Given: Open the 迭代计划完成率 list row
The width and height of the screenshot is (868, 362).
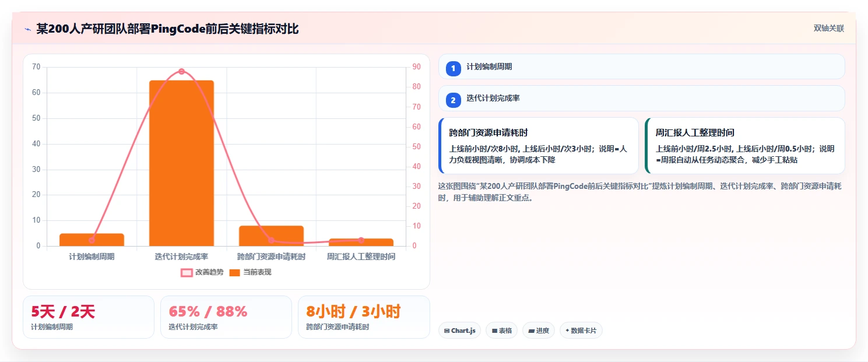Looking at the screenshot, I should coord(641,99).
